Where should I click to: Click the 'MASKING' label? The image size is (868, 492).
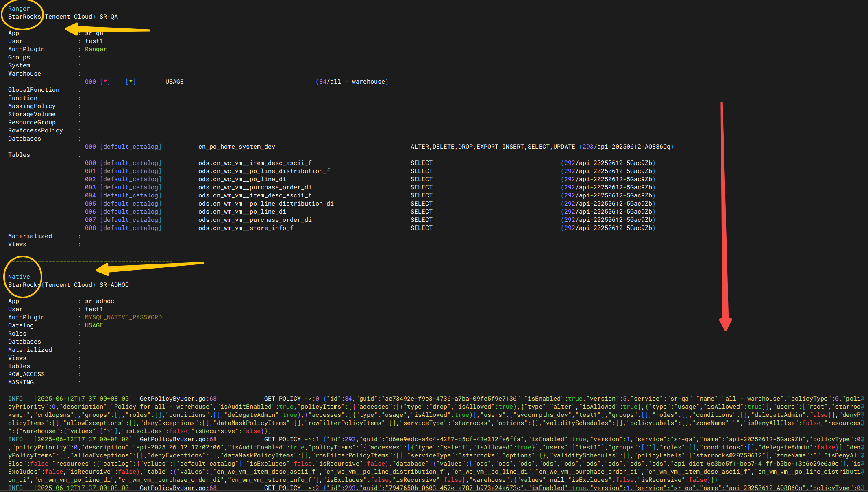coord(21,382)
